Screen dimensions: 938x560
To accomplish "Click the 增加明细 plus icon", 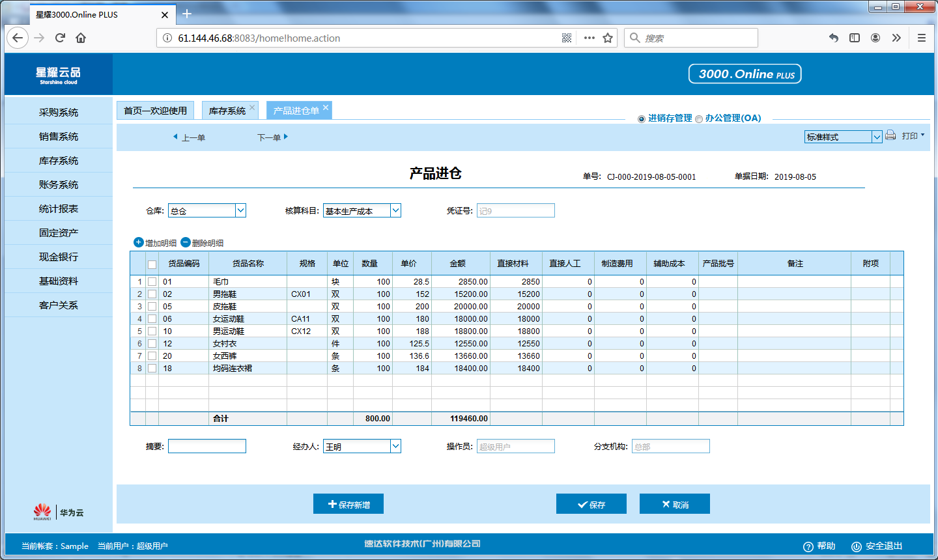I will pos(138,242).
